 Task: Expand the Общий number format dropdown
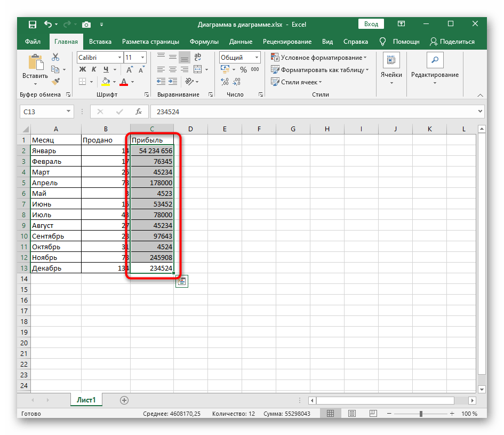tap(257, 58)
